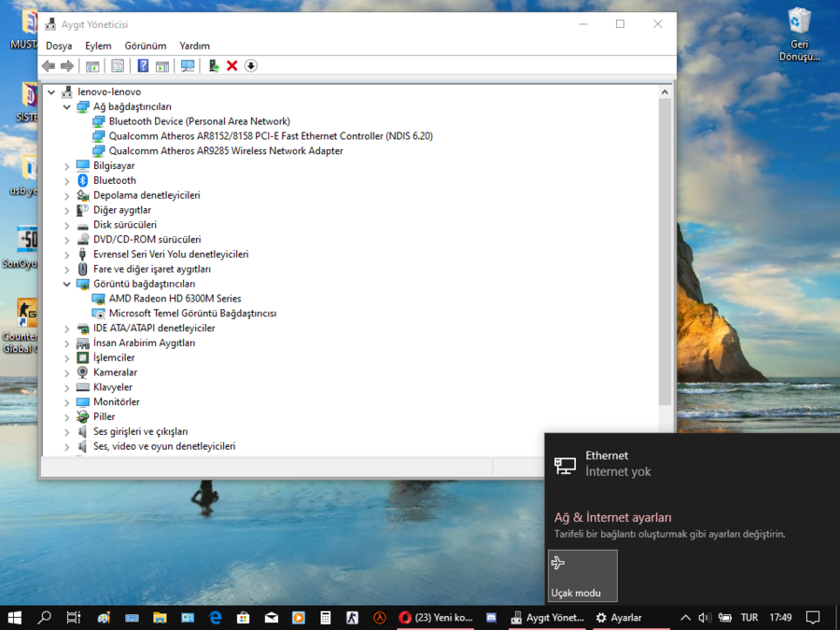Click the Piller label
Image resolution: width=840 pixels, height=630 pixels.
tap(104, 416)
